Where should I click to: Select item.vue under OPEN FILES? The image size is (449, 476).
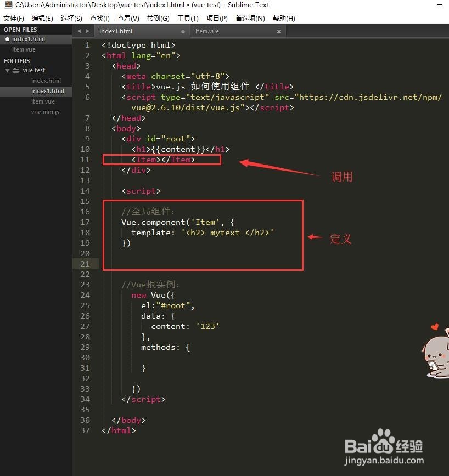24,49
